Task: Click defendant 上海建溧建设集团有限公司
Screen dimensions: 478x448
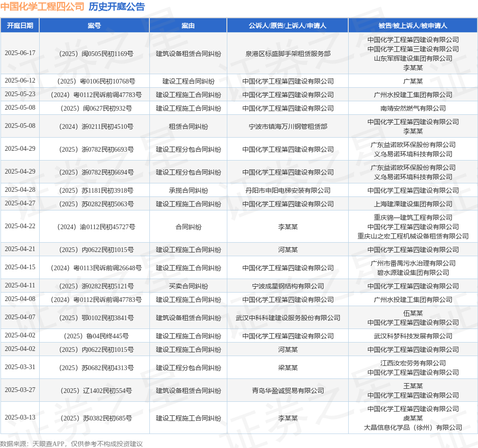Action: pyautogui.click(x=413, y=204)
